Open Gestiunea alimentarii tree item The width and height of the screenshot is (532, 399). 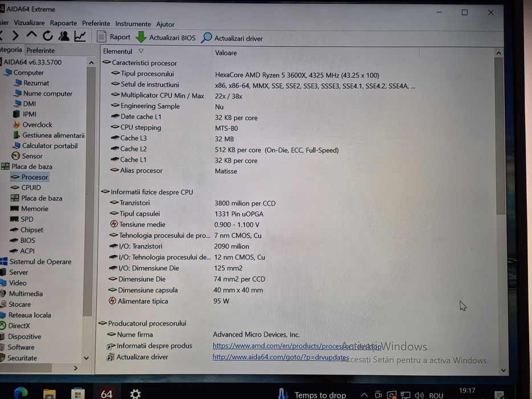[49, 136]
